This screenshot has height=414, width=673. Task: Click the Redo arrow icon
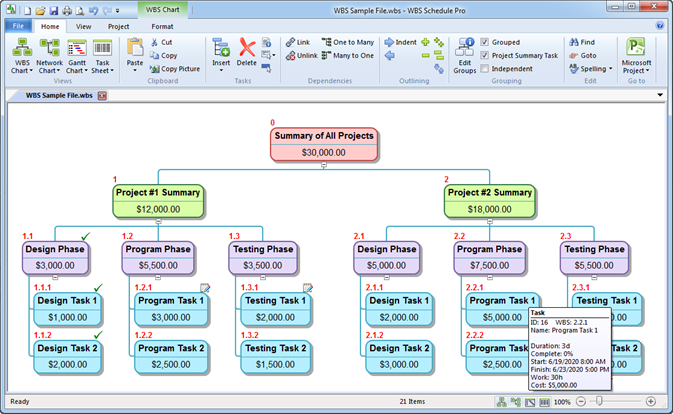(107, 11)
